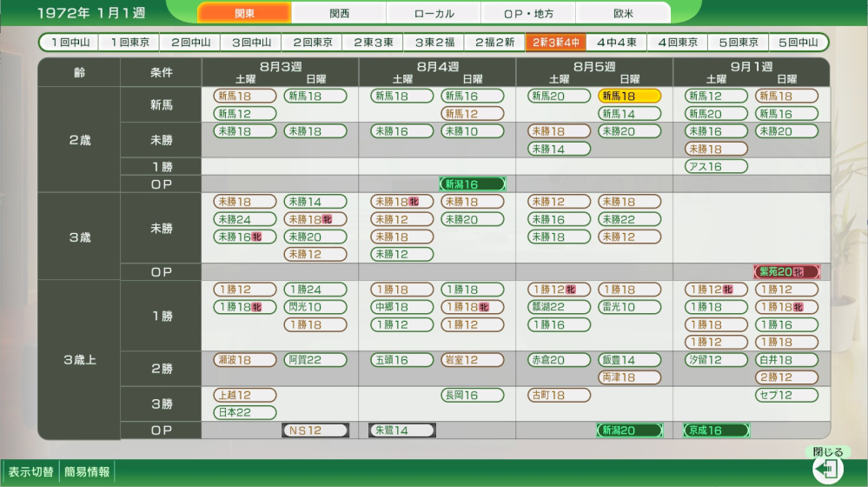Select the 上越12 three-win race

[x=245, y=395]
